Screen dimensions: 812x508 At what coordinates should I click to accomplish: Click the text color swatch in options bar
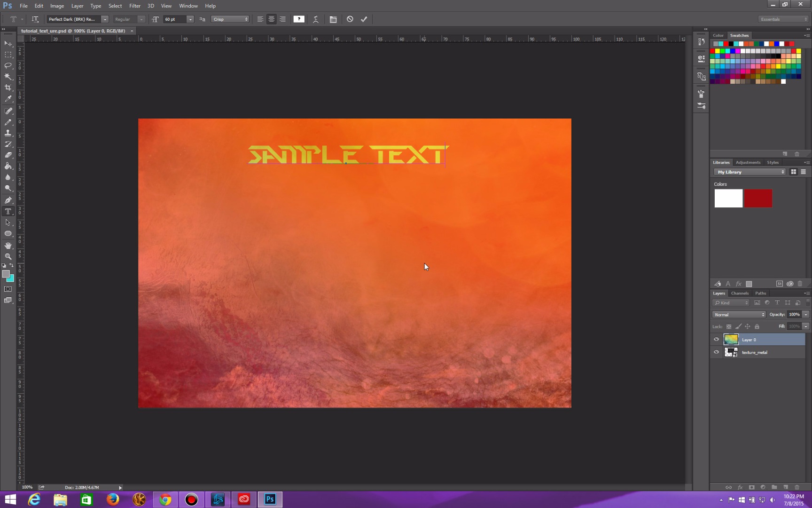pyautogui.click(x=299, y=19)
